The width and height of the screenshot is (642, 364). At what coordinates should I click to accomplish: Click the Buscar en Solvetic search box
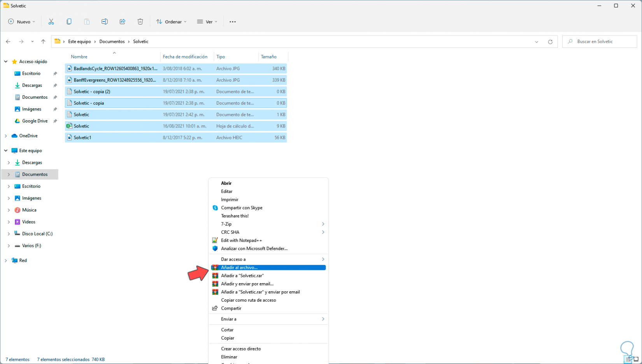point(600,42)
